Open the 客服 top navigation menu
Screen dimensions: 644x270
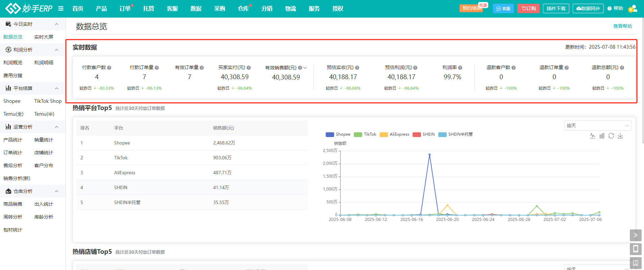coord(172,8)
